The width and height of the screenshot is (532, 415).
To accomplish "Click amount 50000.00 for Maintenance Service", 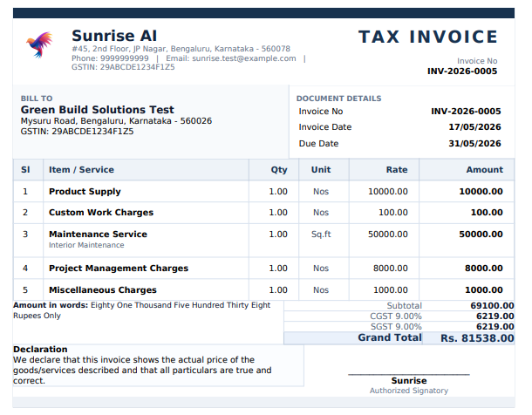I will coord(481,235).
